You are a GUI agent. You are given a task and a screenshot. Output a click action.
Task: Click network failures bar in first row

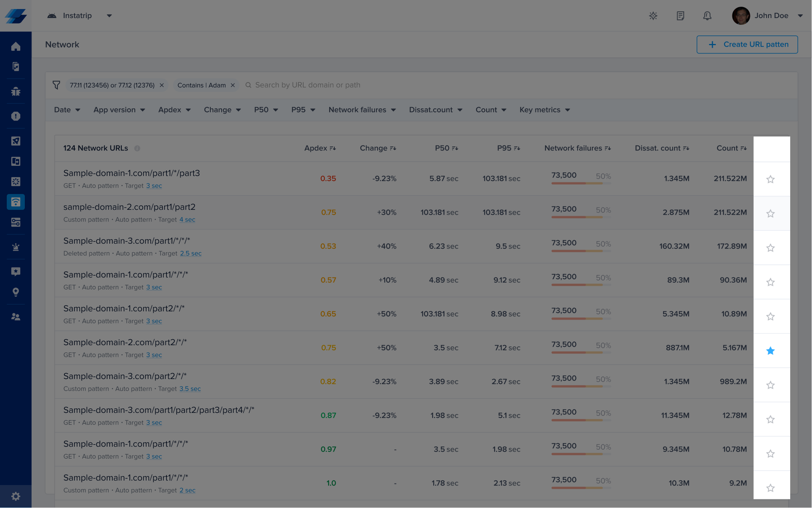581,183
